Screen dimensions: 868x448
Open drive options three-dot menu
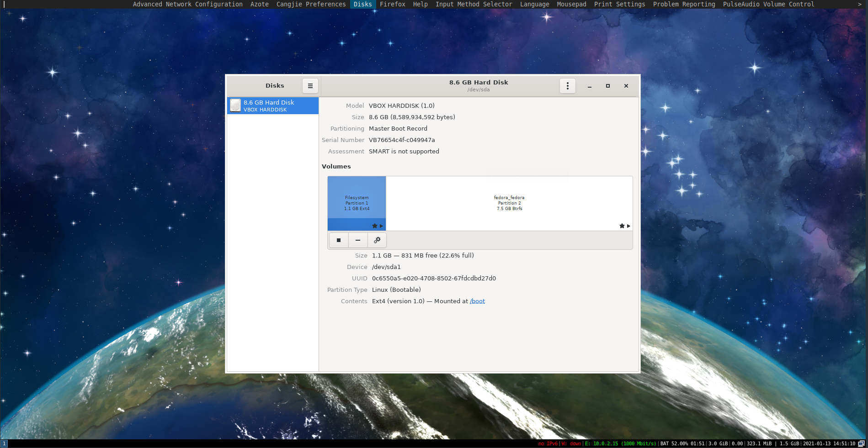click(567, 86)
